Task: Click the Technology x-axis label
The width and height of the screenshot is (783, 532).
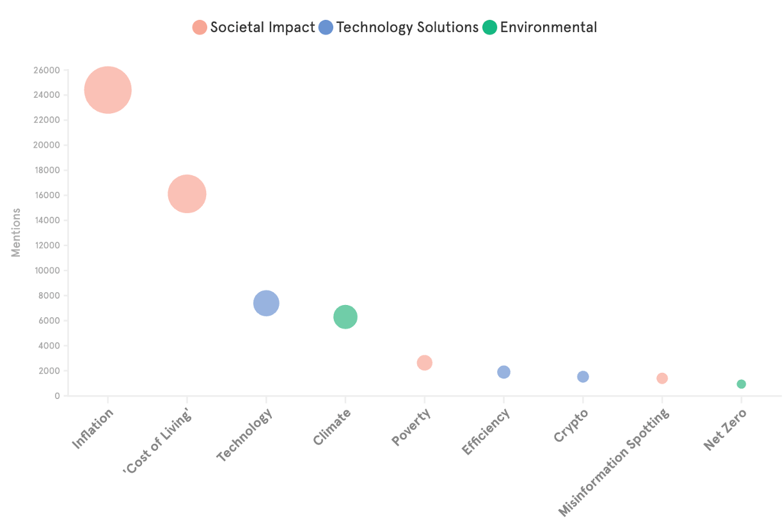Action: tap(245, 435)
